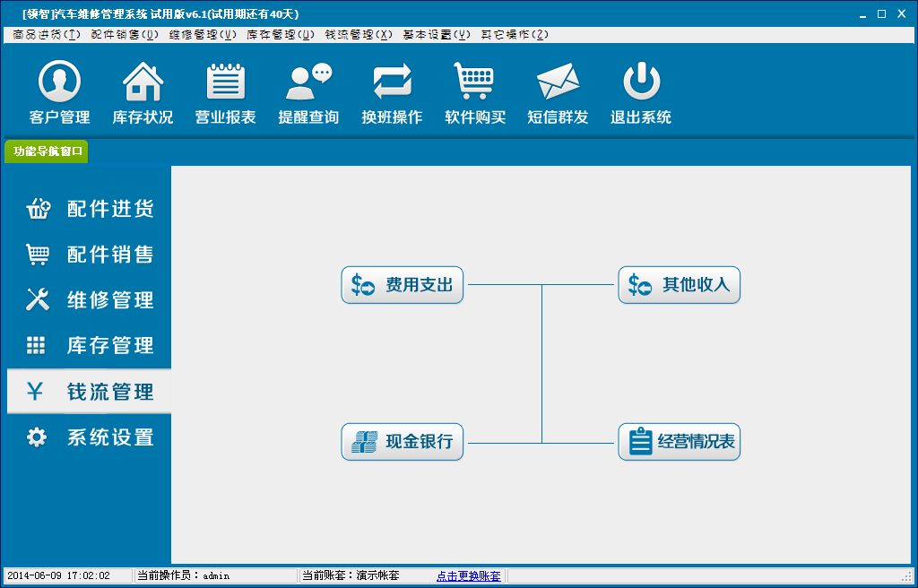Image resolution: width=918 pixels, height=588 pixels.
Task: Select the 功能导航窗口 tab
Action: 48,151
